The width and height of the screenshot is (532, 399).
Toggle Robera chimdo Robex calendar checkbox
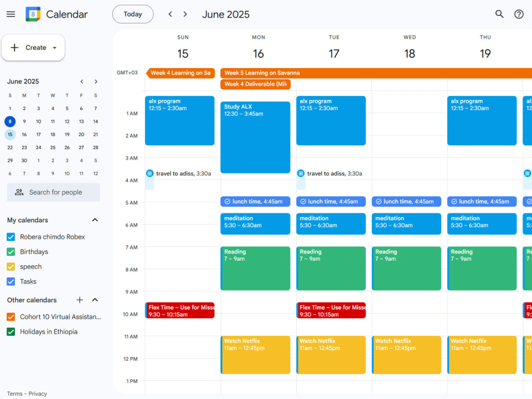(x=11, y=237)
